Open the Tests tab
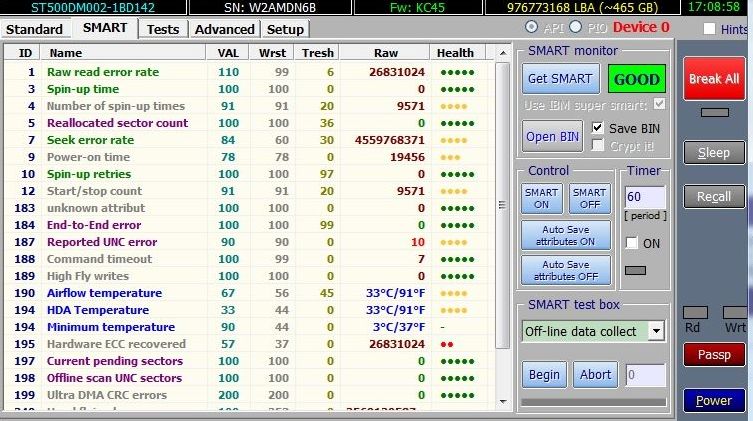The image size is (753, 421). (163, 29)
